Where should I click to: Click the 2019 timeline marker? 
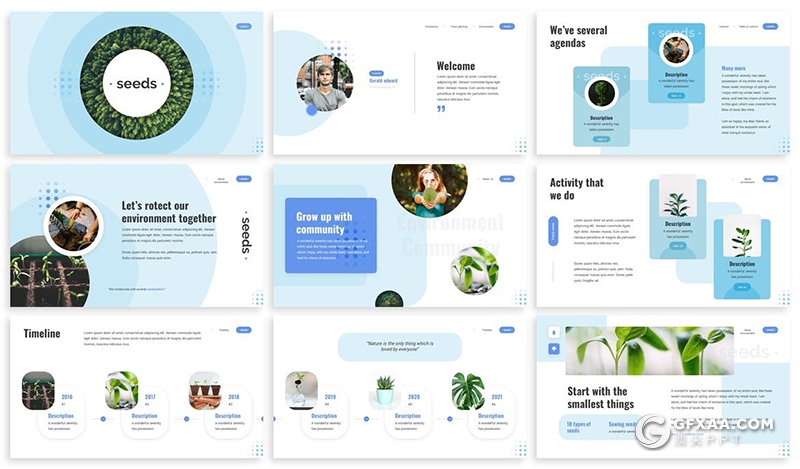(x=330, y=397)
